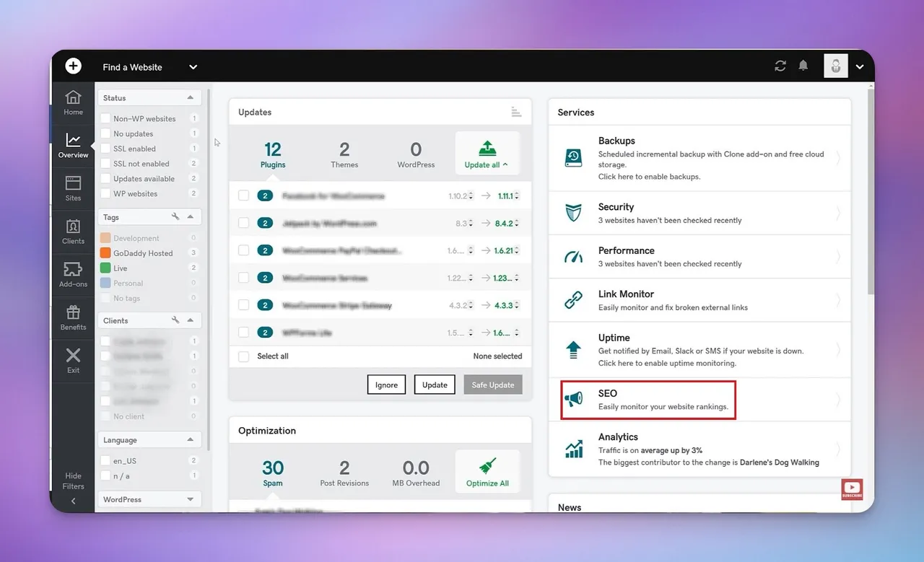Select the GoDaddy Hosted orange tag swatch
The image size is (924, 562).
(105, 253)
